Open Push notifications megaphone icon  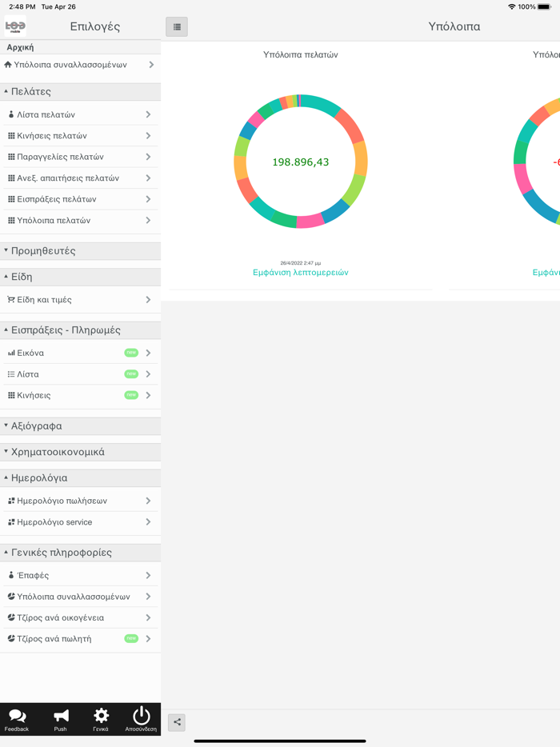[61, 719]
